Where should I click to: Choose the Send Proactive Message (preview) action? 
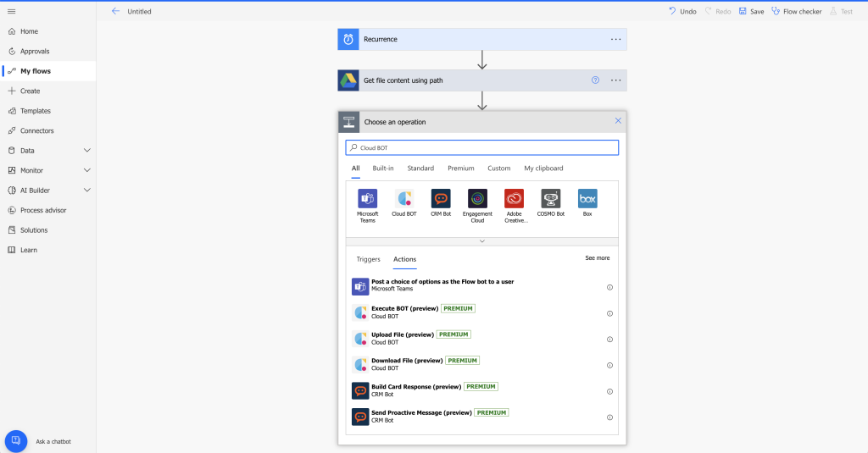(x=482, y=417)
